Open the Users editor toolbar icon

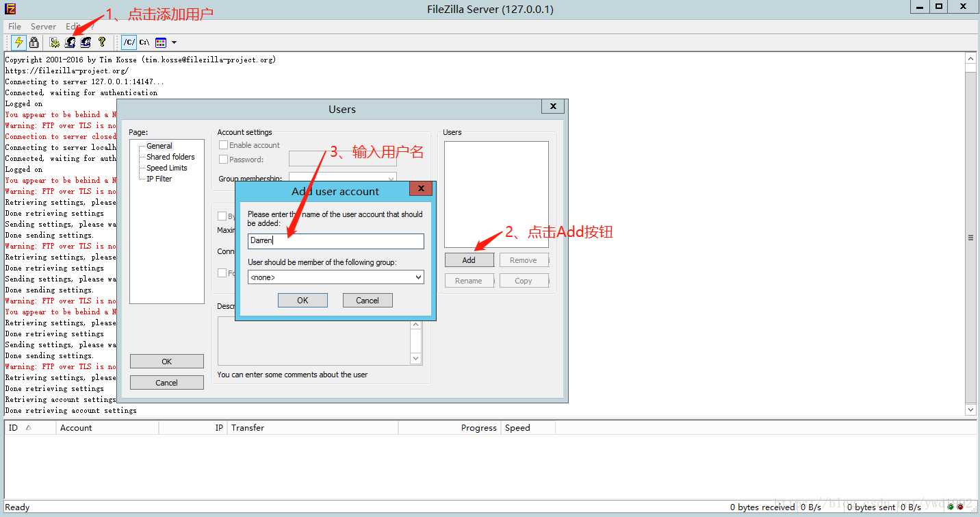point(70,42)
